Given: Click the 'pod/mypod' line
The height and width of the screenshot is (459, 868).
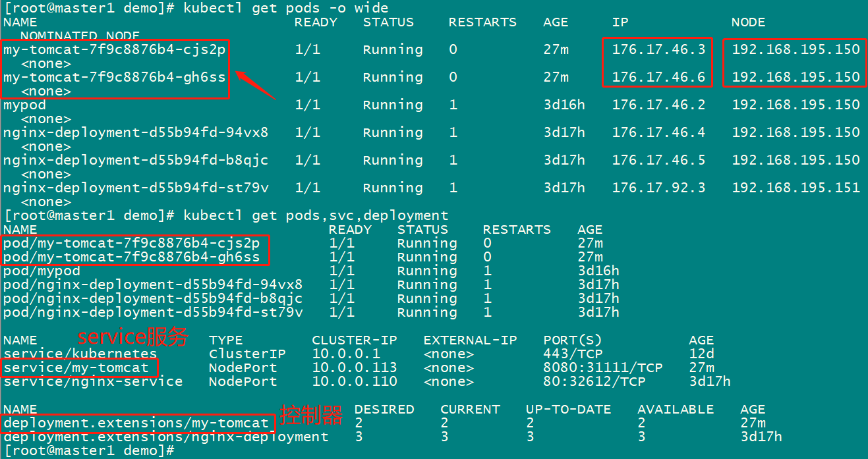Looking at the screenshot, I should pyautogui.click(x=42, y=271).
